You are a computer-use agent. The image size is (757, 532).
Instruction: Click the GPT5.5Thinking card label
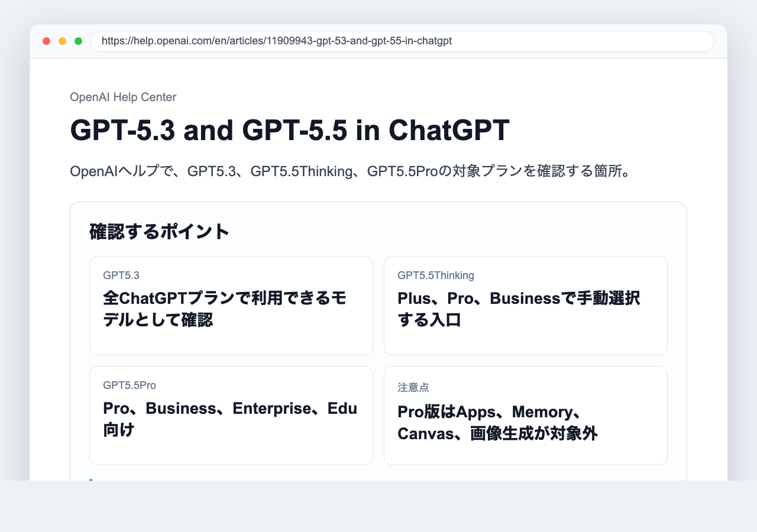(x=436, y=275)
